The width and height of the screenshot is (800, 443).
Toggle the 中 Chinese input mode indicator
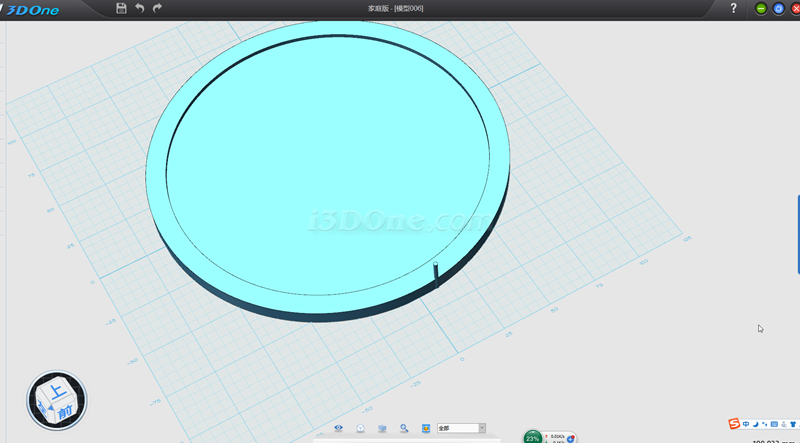point(746,424)
